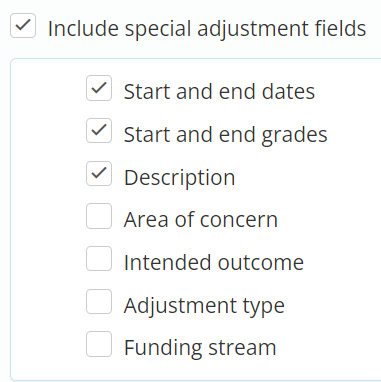Click the 'Intended outcome' label text
The width and height of the screenshot is (381, 382).
click(x=214, y=262)
